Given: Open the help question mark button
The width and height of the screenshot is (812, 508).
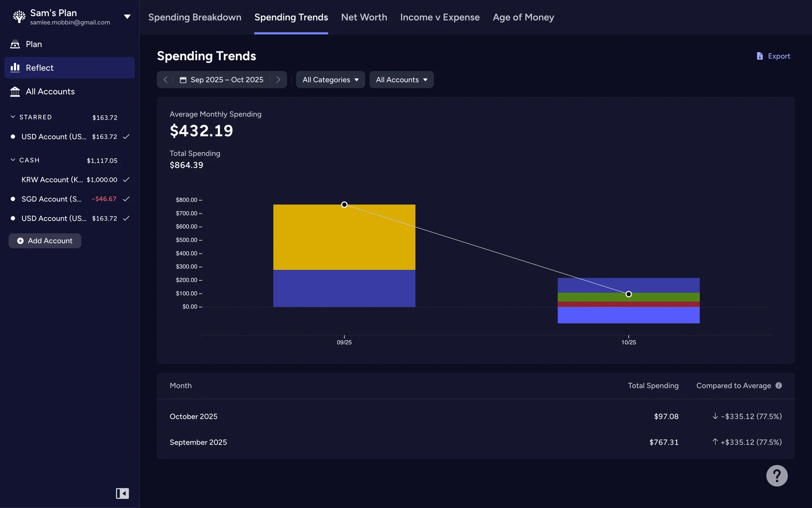Looking at the screenshot, I should point(776,476).
